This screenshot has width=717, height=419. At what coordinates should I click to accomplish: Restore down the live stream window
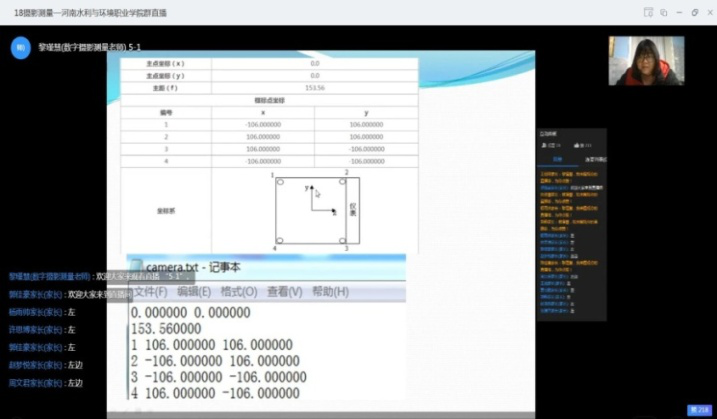(694, 12)
